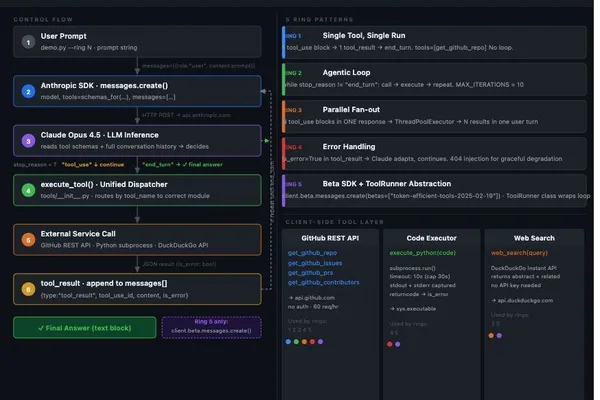
Task: Click the GitHub REST API · Python subprocess · DuckDuckGo API text
Action: point(124,245)
